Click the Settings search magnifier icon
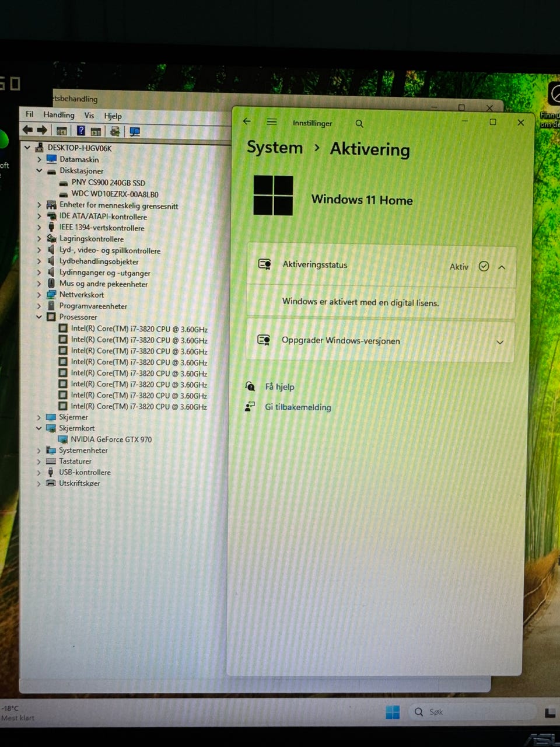 point(359,124)
